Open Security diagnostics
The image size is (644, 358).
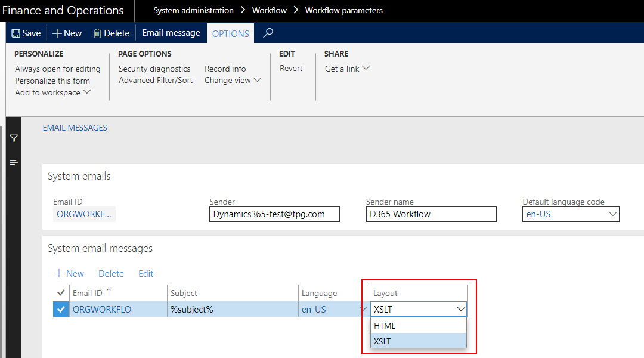[x=154, y=68]
